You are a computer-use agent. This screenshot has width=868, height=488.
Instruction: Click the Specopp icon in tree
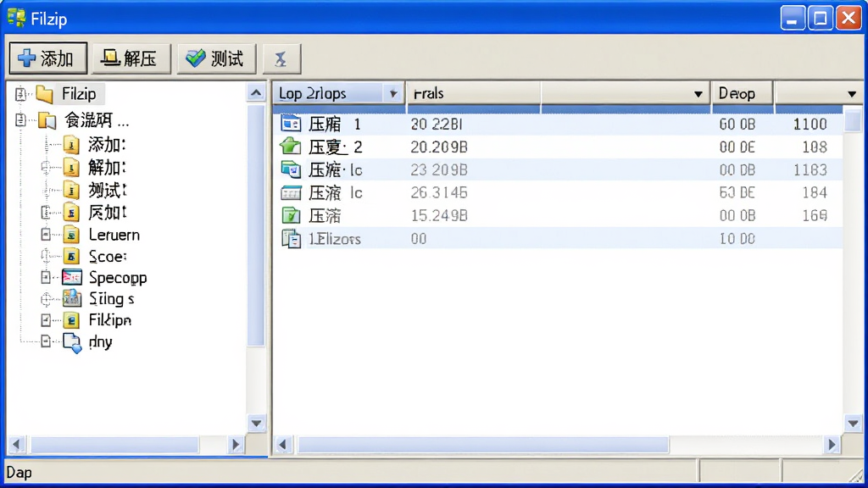[x=72, y=277]
